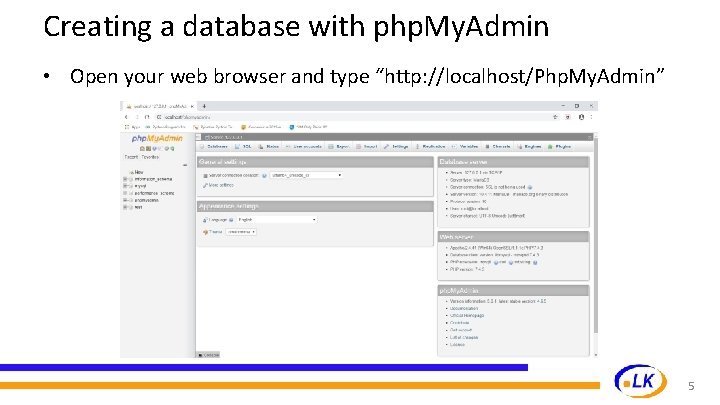This screenshot has height=405, width=720.
Task: Open the Settings tab
Action: pos(396,146)
